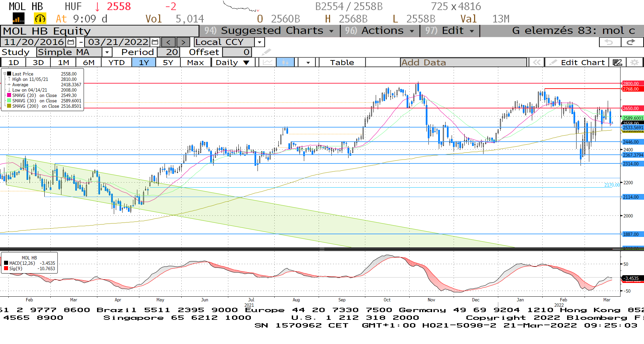The width and height of the screenshot is (644, 344).
Task: Open calendar picker for end date 03/21/2022
Action: coord(155,42)
